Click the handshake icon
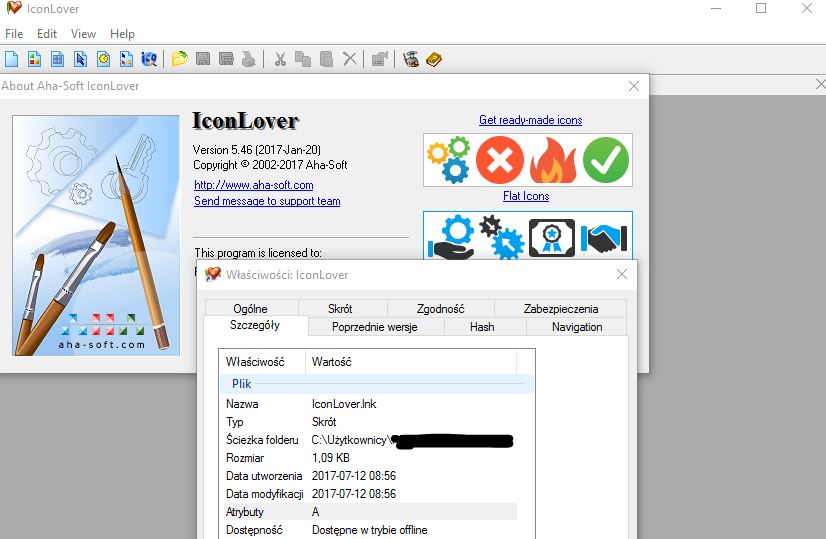 tap(604, 238)
